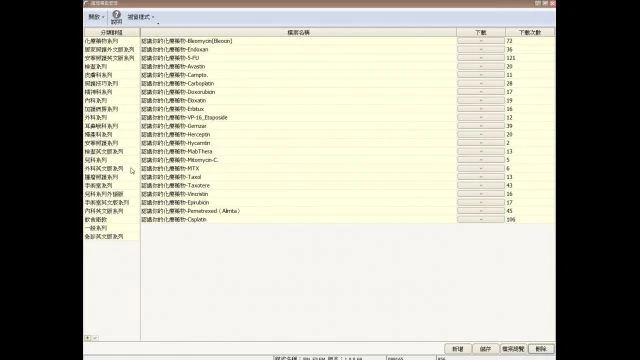Select the 耳鼻喉科系列 category

(x=101, y=126)
